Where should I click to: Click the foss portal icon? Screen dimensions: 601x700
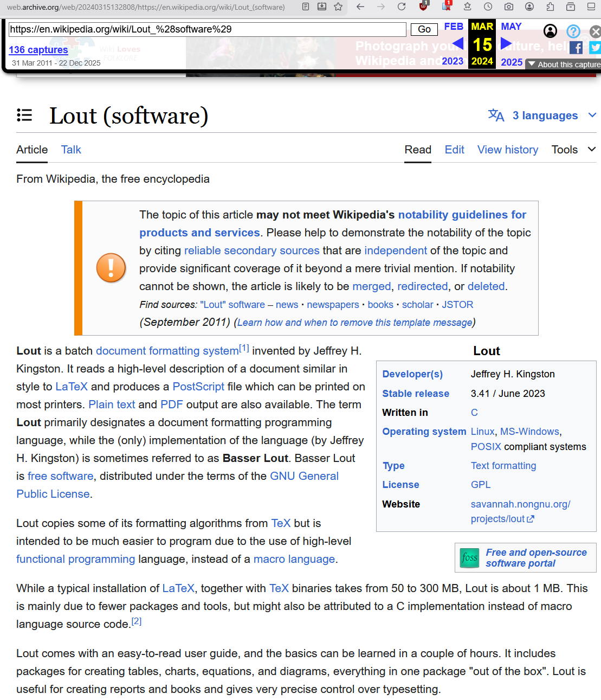point(470,558)
